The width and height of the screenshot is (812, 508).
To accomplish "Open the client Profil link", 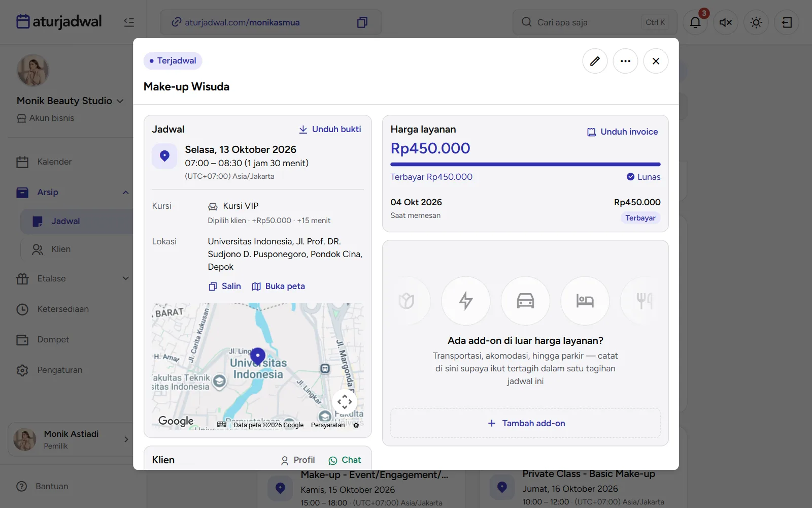I will click(x=298, y=460).
